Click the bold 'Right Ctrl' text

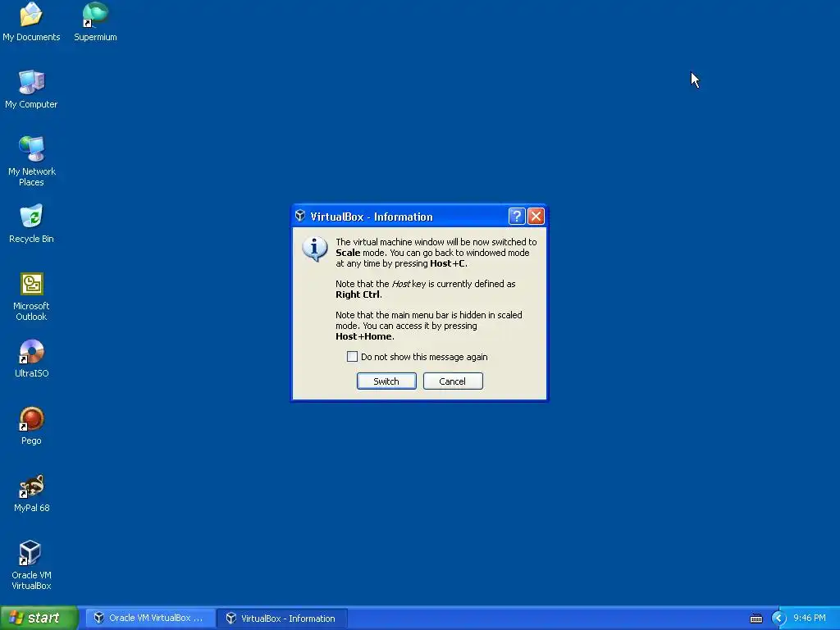(x=358, y=294)
